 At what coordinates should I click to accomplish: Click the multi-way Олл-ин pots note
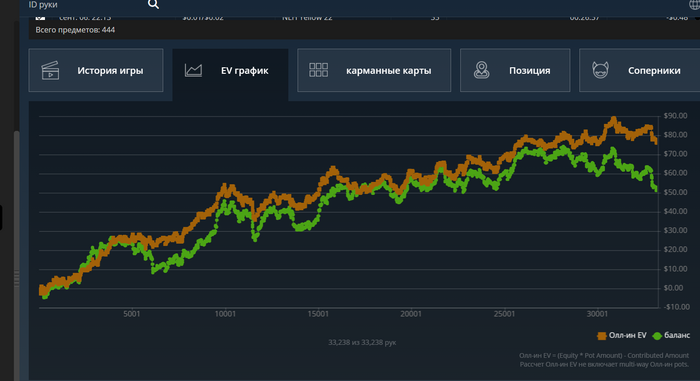tap(604, 364)
